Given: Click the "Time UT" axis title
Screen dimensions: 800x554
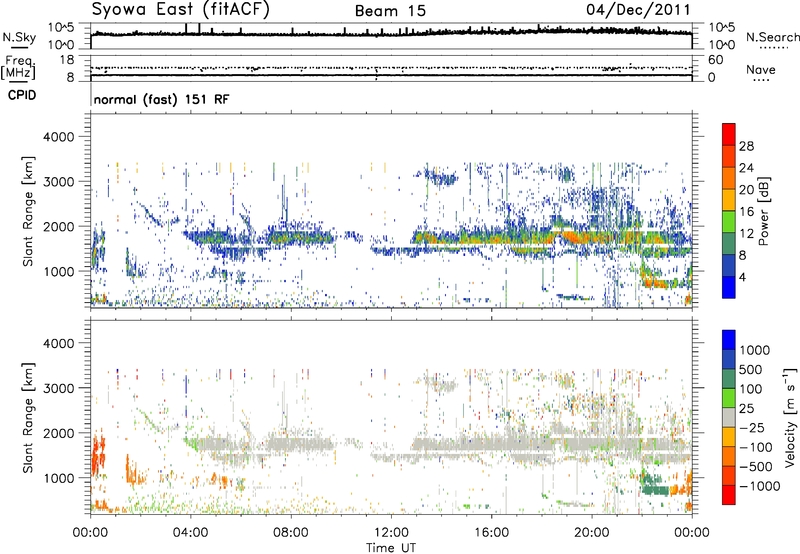Looking at the screenshot, I should point(391,548).
